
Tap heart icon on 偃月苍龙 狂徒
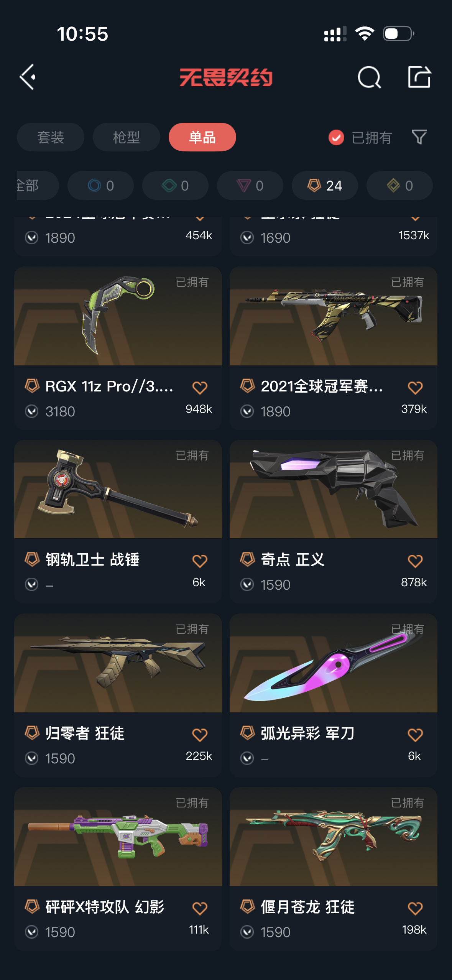(415, 908)
